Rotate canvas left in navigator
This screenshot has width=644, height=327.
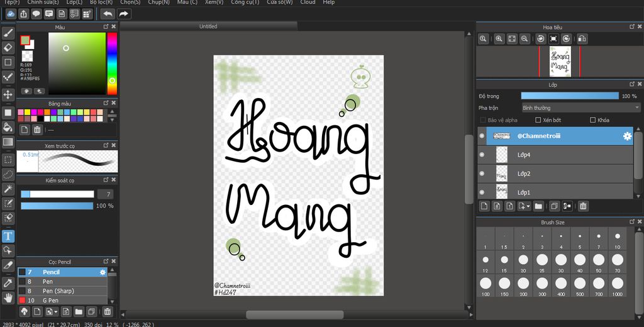click(541, 38)
